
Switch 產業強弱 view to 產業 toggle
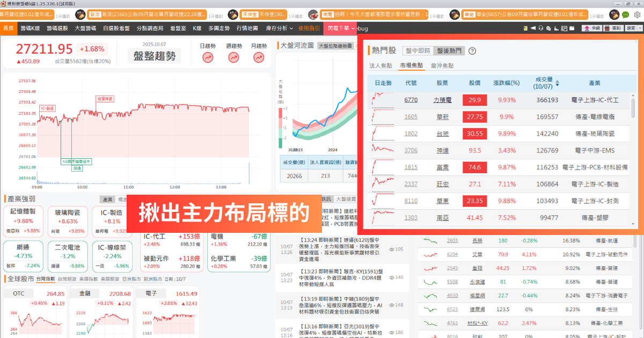tap(108, 200)
